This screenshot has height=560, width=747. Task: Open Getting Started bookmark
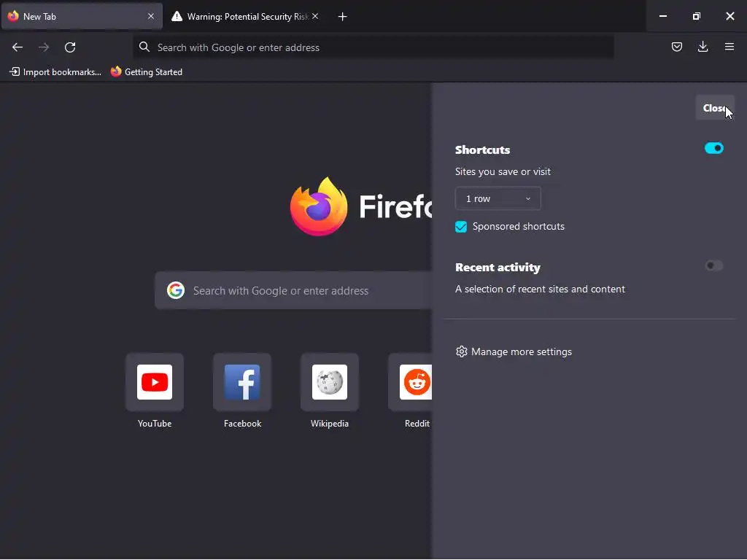147,72
